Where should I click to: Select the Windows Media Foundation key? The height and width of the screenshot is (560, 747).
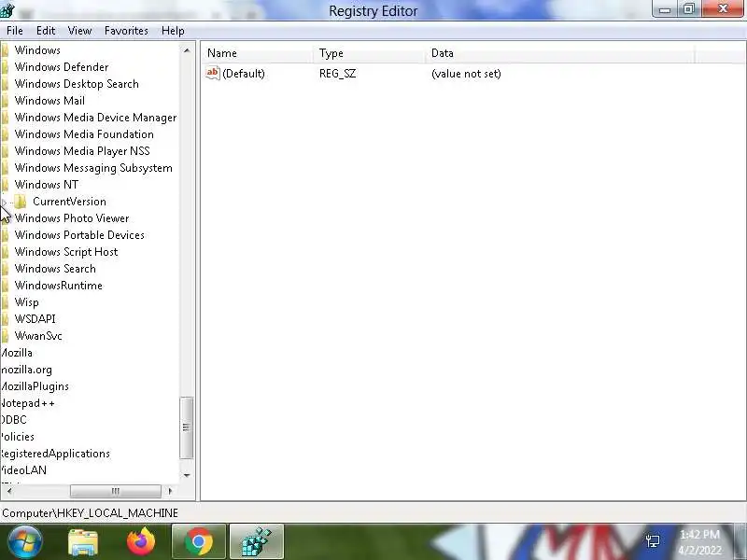pos(84,134)
